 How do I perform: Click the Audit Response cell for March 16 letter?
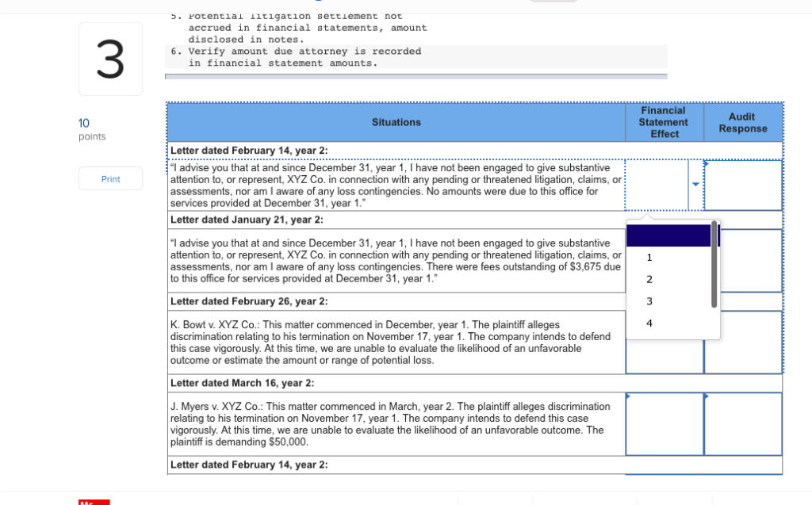pyautogui.click(x=742, y=424)
